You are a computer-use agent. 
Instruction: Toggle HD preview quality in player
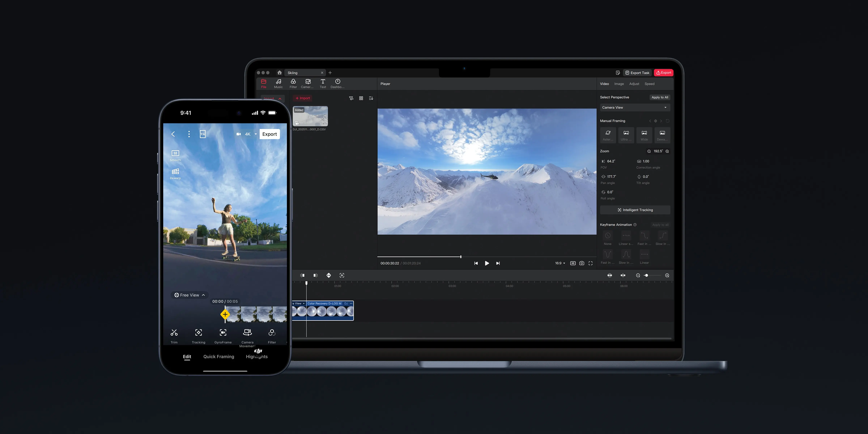pyautogui.click(x=573, y=263)
